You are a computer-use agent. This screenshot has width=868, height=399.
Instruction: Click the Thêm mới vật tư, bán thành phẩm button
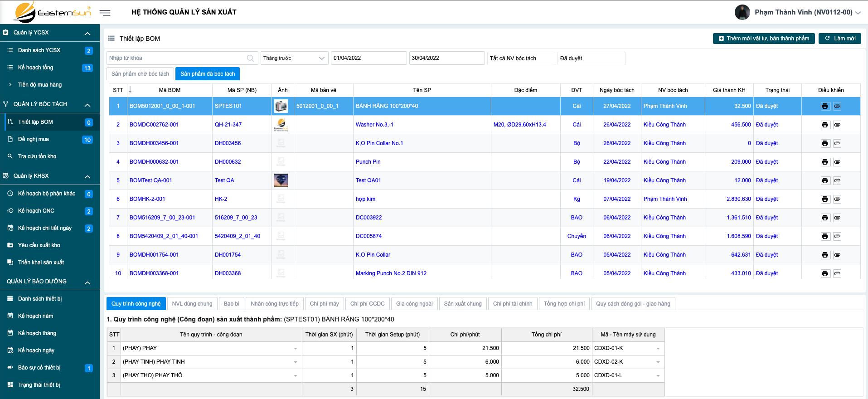(764, 39)
